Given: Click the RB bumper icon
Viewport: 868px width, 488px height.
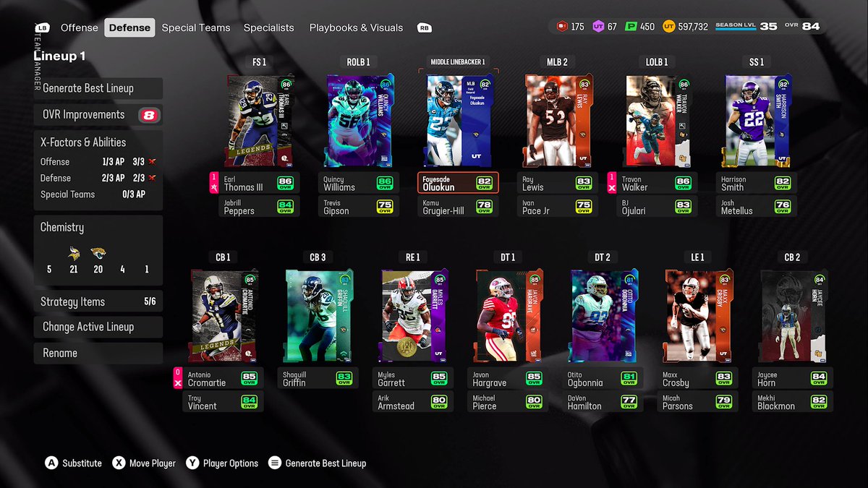Looking at the screenshot, I should coord(424,28).
